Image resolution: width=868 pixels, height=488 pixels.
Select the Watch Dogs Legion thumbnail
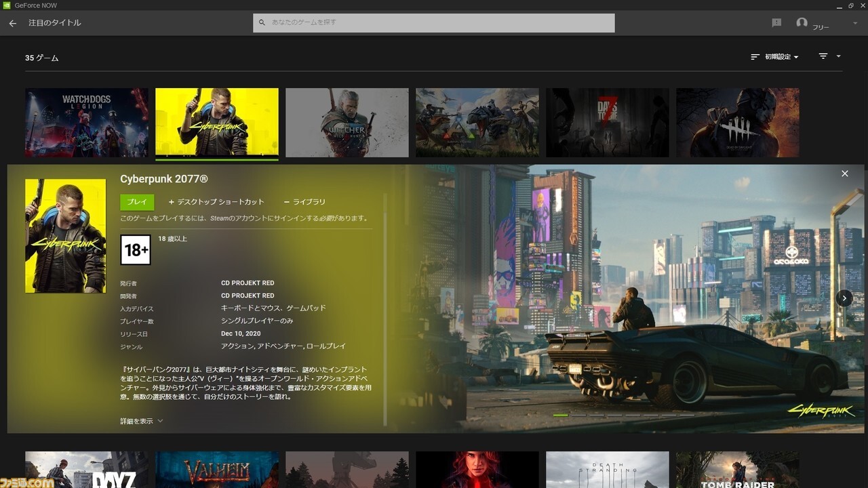(x=87, y=122)
